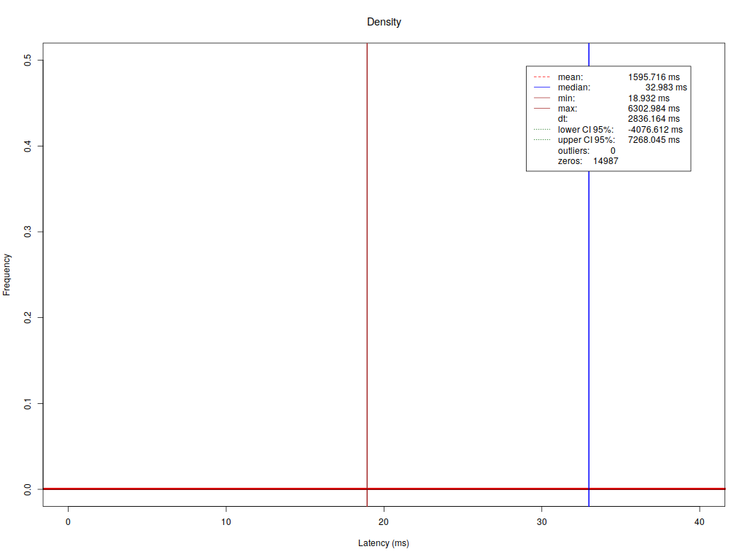The height and width of the screenshot is (560, 747).
Task: Click the lower CI 95% legend label
Action: point(586,130)
